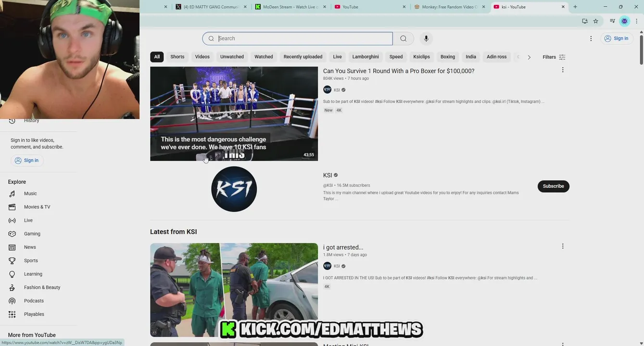Open 'Can You Survive 1 Round' video title
Screen dimensions: 644x346
[399, 71]
